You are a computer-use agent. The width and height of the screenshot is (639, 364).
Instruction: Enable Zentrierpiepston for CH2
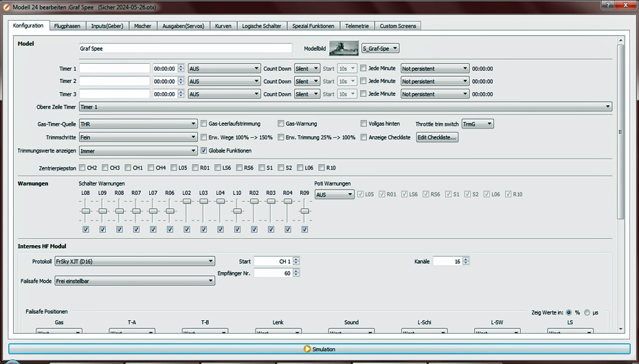click(82, 168)
